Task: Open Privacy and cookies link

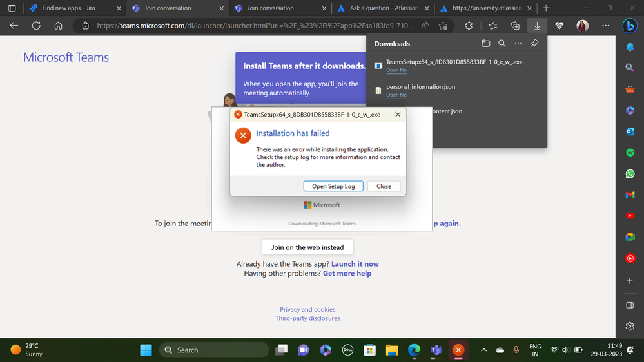Action: [x=307, y=309]
